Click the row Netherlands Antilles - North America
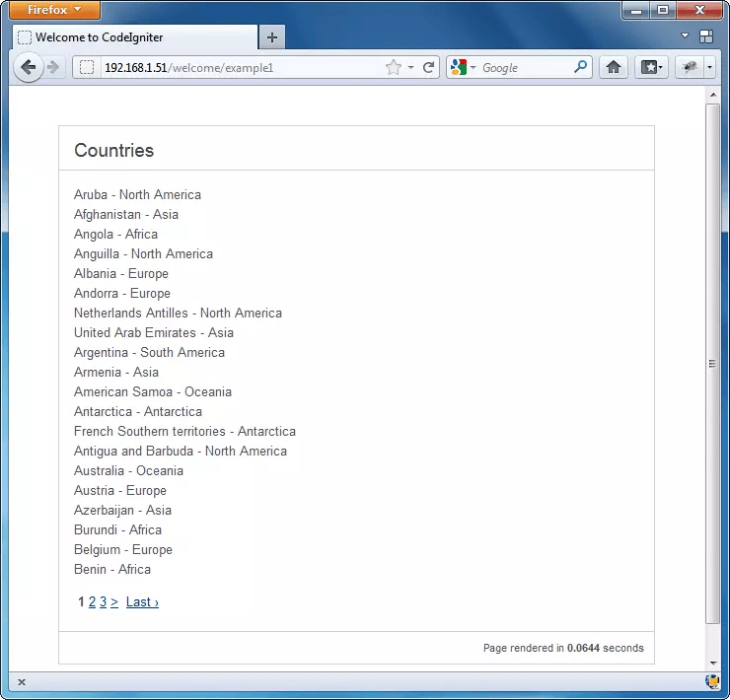This screenshot has height=700, width=730. tap(178, 313)
